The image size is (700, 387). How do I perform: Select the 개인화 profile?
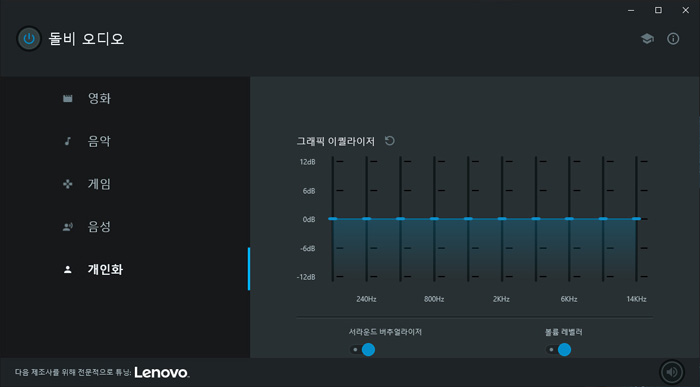pos(105,270)
